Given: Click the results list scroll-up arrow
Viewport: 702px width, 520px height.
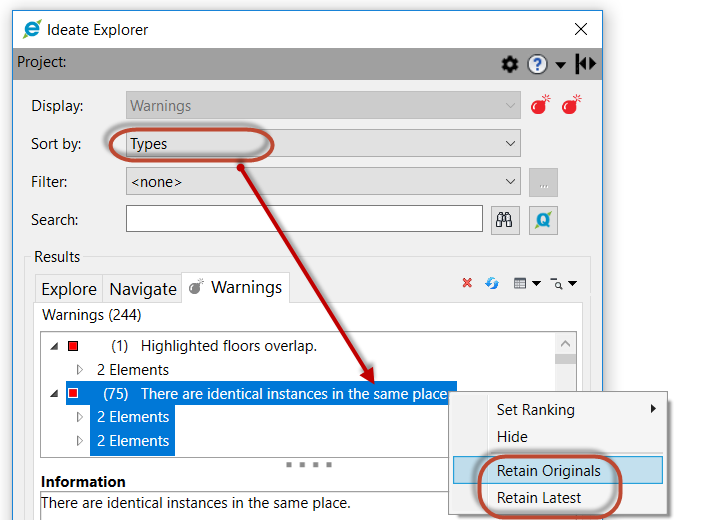Looking at the screenshot, I should (565, 344).
